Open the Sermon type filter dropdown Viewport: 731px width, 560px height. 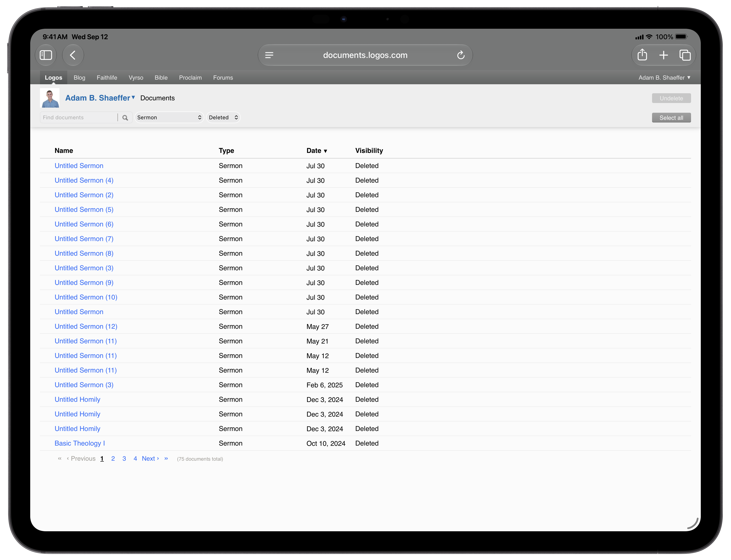pyautogui.click(x=169, y=118)
